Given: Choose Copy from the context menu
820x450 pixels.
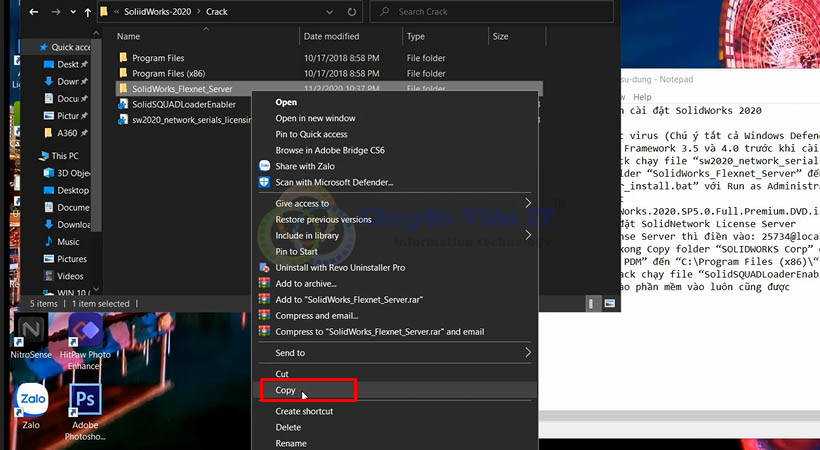Looking at the screenshot, I should pyautogui.click(x=286, y=390).
